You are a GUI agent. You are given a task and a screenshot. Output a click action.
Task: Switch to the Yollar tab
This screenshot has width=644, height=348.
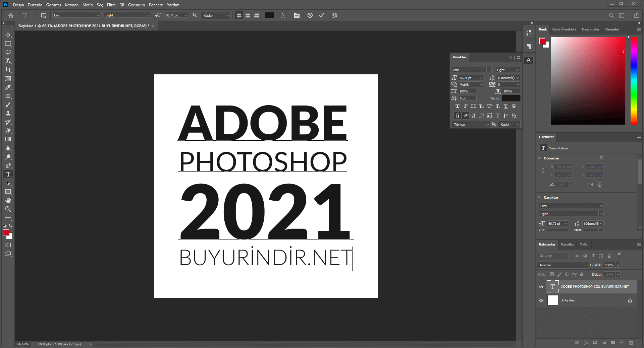pos(584,245)
